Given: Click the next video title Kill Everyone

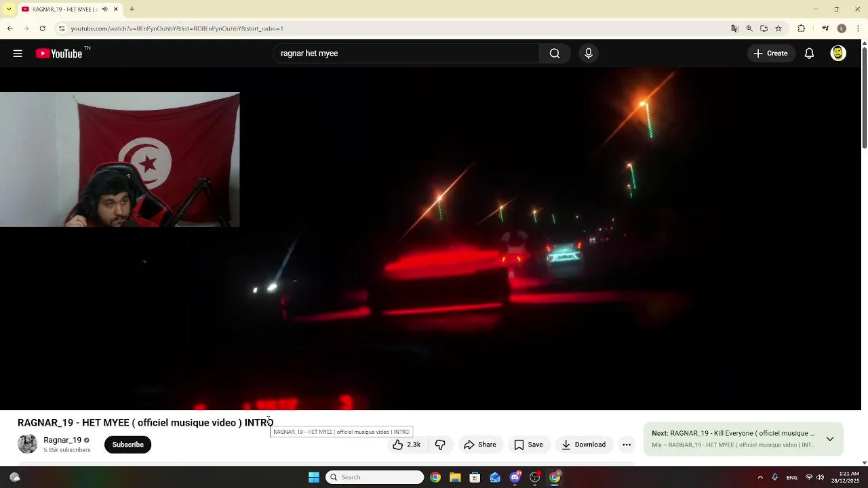Looking at the screenshot, I should [743, 433].
